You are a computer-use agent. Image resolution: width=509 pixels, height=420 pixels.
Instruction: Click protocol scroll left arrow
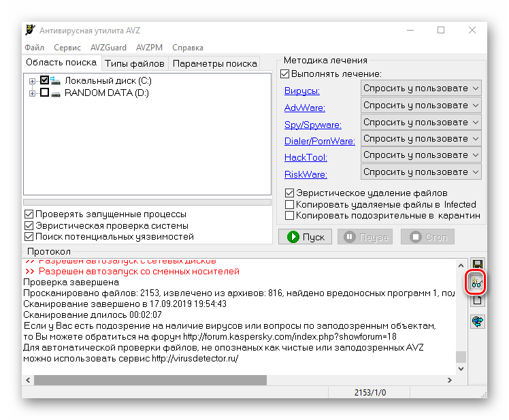[29, 380]
